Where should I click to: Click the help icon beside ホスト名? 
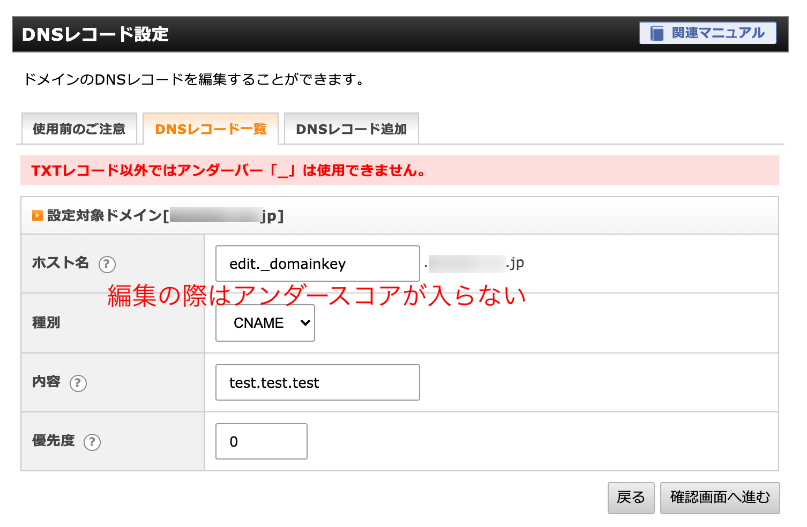click(108, 264)
